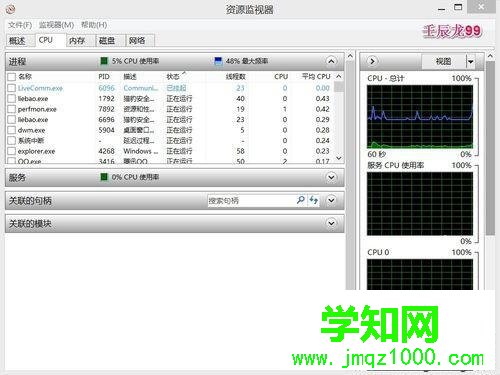Click the refresh icon beside handle search
The width and height of the screenshot is (500, 375).
pyautogui.click(x=313, y=200)
